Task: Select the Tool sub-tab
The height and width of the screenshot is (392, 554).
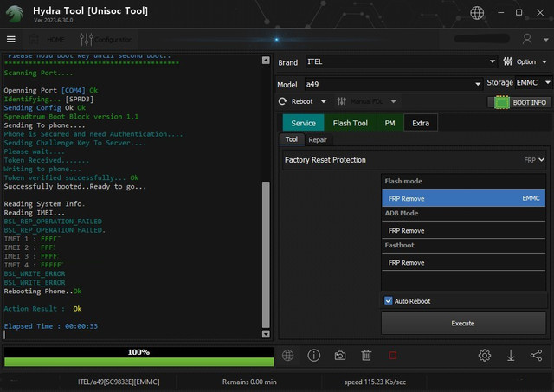Action: click(x=292, y=139)
